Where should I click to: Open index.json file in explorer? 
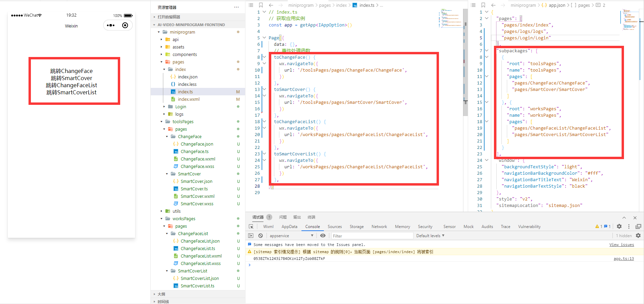pyautogui.click(x=188, y=77)
